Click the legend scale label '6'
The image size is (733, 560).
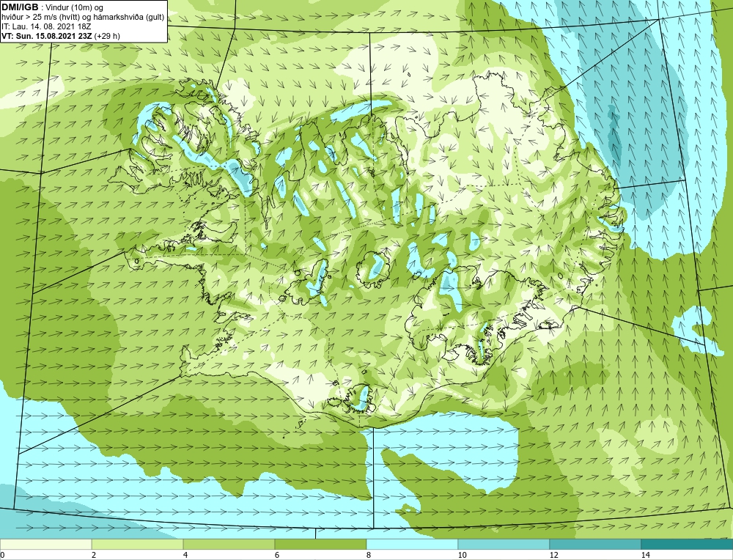tap(277, 555)
